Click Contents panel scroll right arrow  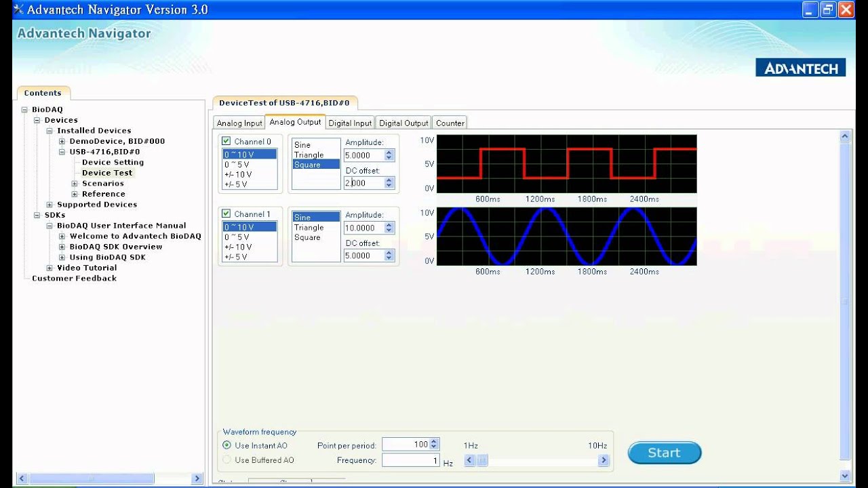pos(197,479)
